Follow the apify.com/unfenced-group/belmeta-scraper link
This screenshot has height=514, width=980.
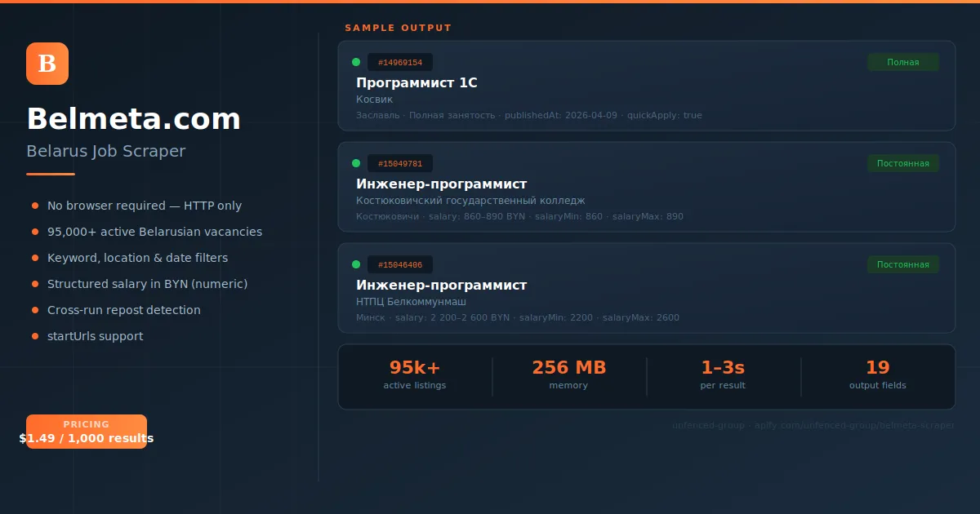854,425
